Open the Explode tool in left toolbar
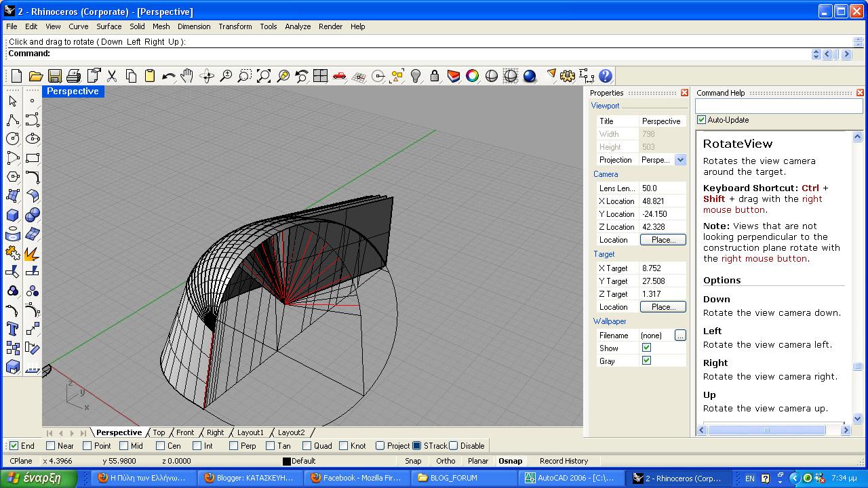 (x=32, y=253)
